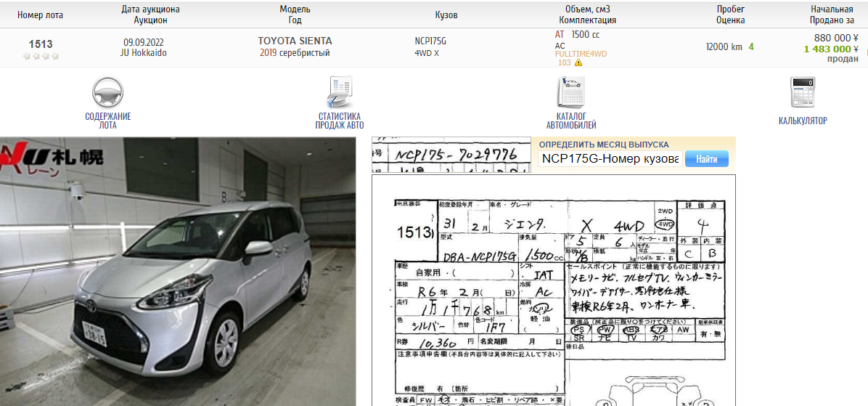This screenshot has height=406, width=868.
Task: Open the СОДЕРЖАНИЕ ЛОТА link
Action: click(x=108, y=121)
